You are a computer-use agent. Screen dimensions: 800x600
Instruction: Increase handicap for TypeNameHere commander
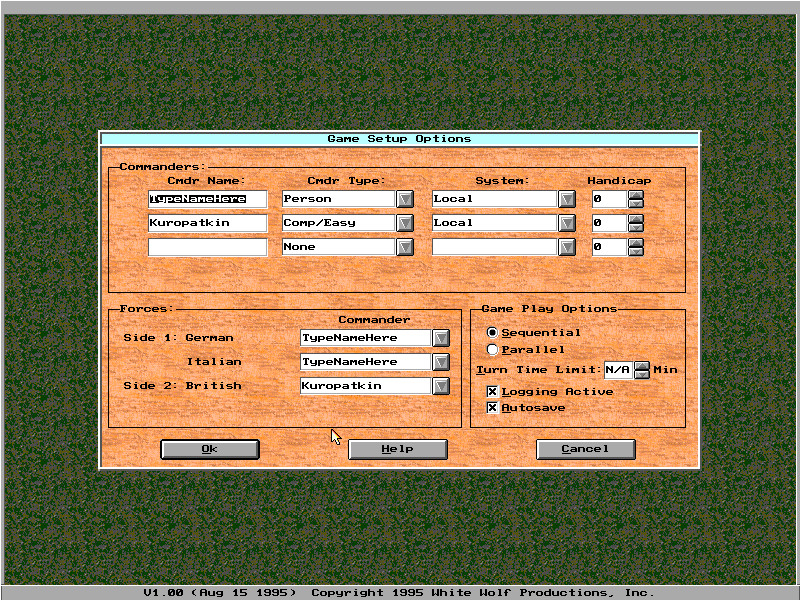click(636, 195)
